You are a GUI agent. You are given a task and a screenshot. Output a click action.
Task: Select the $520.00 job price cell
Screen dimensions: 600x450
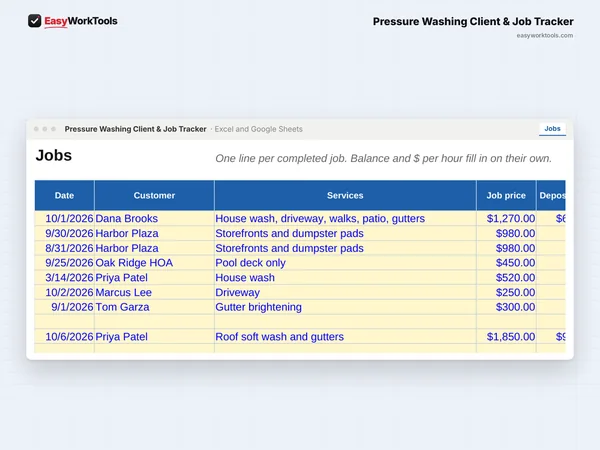click(506, 277)
